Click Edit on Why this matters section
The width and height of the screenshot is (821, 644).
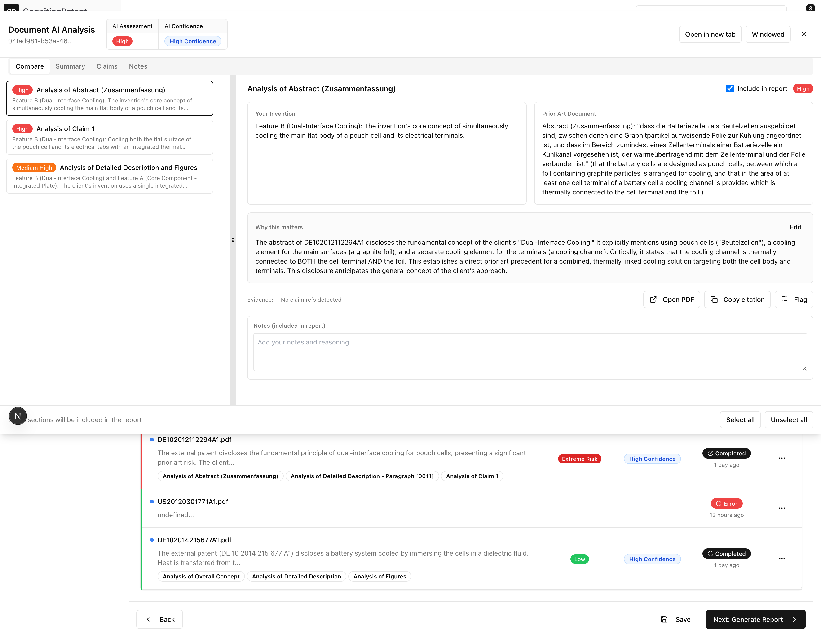[x=796, y=227]
